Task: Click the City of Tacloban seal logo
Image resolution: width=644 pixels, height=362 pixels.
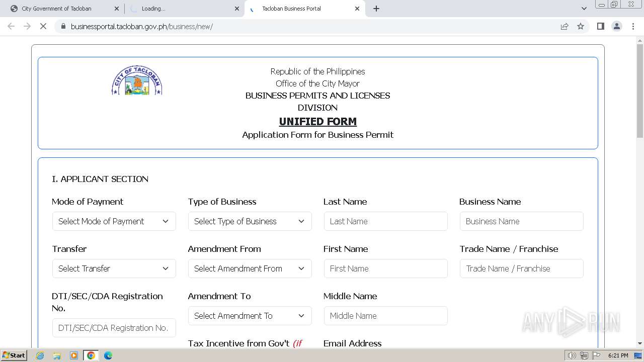Action: [x=137, y=80]
